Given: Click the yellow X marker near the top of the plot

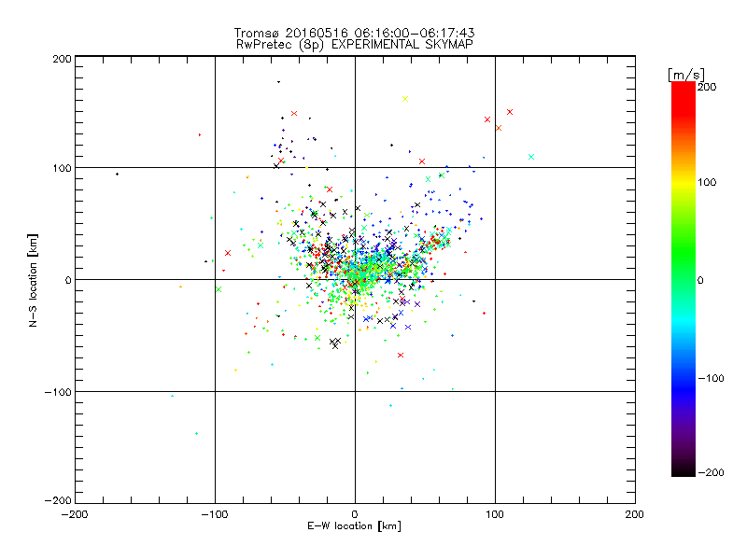Looking at the screenshot, I should 405,99.
